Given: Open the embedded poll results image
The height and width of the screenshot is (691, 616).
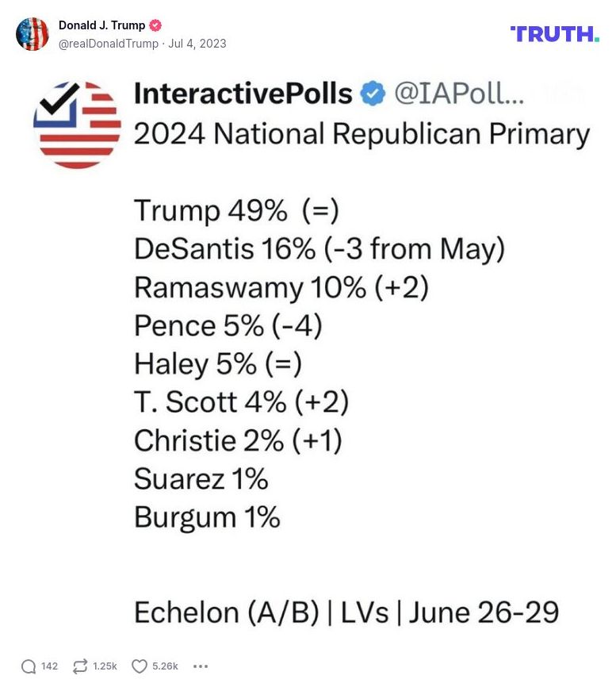Looking at the screenshot, I should 309,357.
